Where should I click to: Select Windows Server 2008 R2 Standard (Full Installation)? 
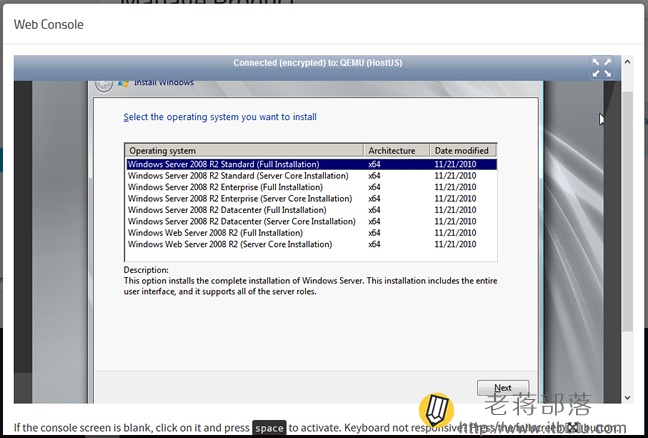311,164
